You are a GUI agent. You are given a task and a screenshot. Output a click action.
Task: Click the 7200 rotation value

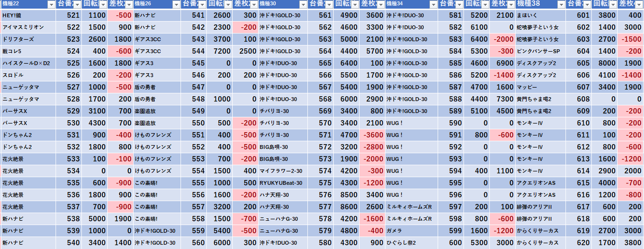[220, 51]
